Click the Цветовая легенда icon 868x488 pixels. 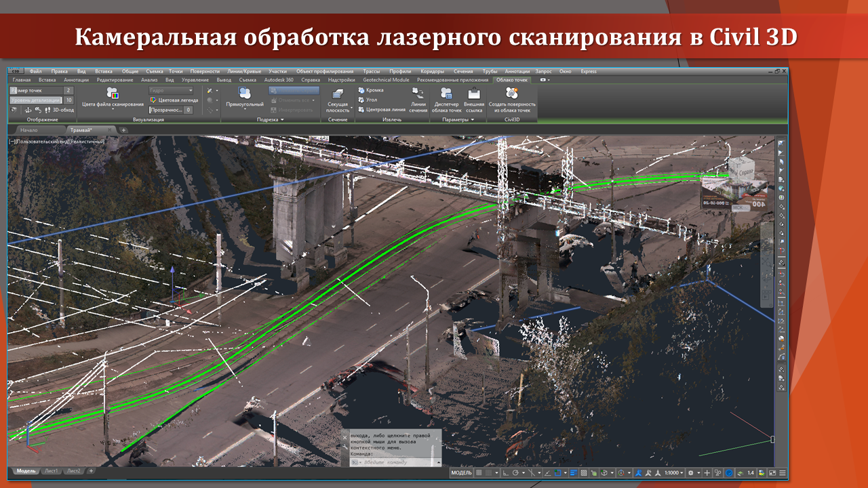click(x=153, y=100)
